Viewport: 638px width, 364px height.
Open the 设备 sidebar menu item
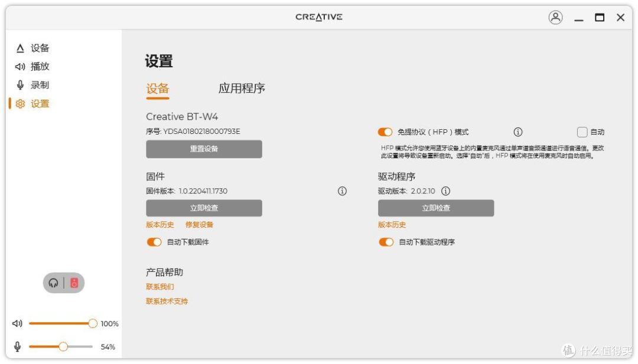click(40, 48)
